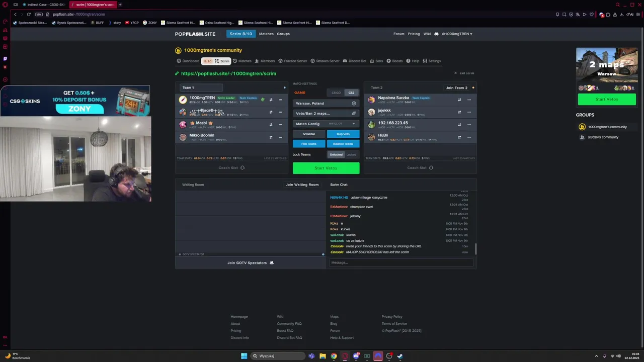
Task: Click the Windows Start button
Action: (x=244, y=356)
